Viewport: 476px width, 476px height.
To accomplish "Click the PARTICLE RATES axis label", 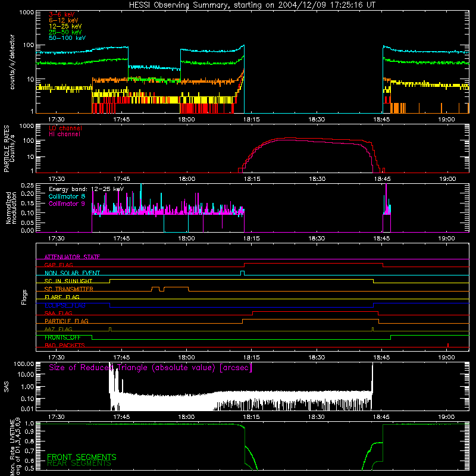I will tap(7, 149).
